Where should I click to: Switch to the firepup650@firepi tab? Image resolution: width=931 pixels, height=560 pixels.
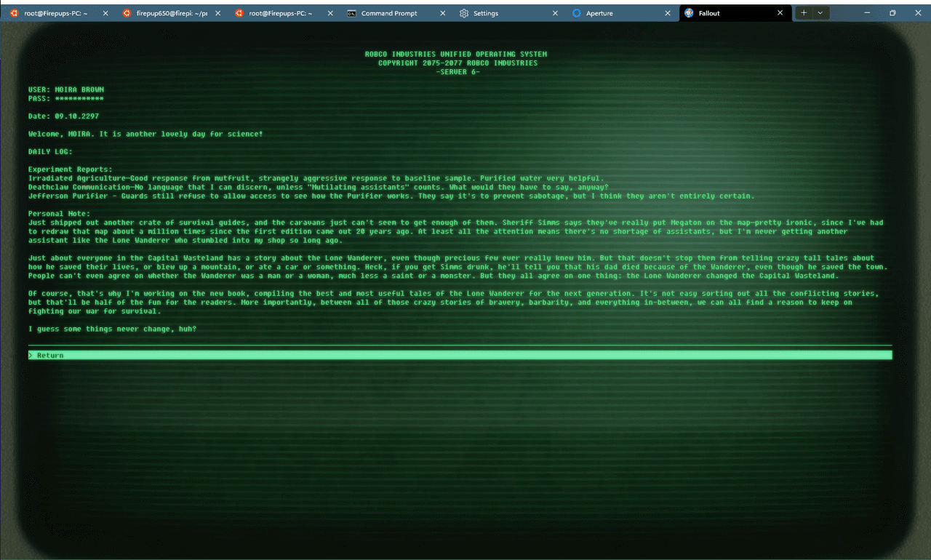(x=172, y=13)
